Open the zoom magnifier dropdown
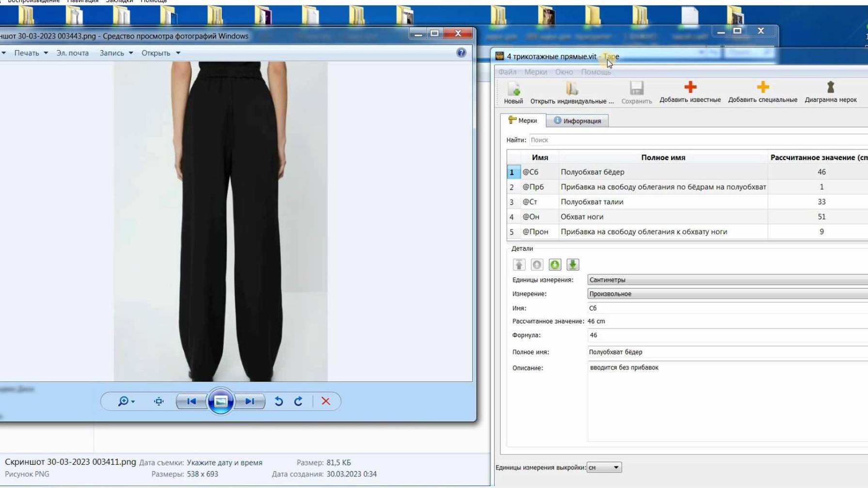The image size is (868, 488). point(126,401)
